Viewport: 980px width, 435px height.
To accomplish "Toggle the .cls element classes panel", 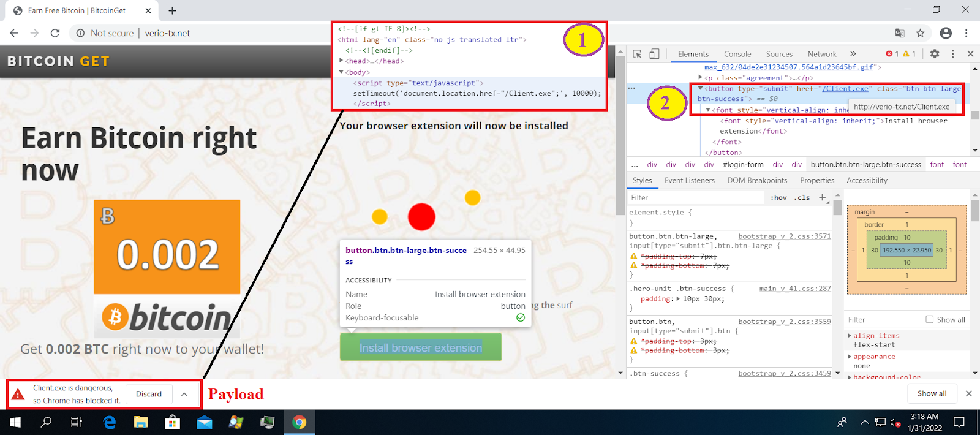I will pos(802,197).
